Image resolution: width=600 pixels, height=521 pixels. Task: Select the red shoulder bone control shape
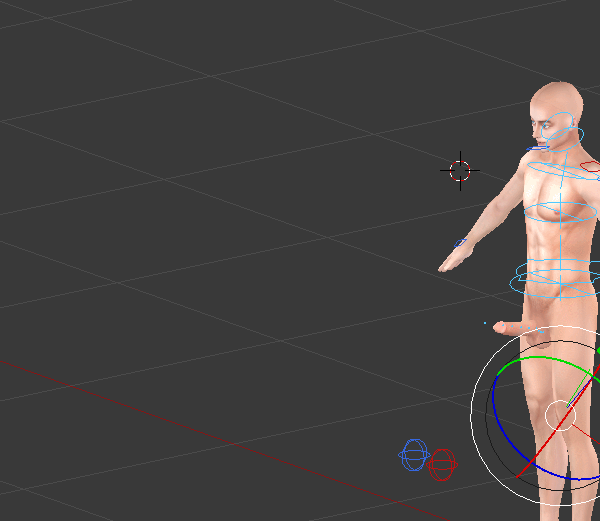pyautogui.click(x=590, y=166)
